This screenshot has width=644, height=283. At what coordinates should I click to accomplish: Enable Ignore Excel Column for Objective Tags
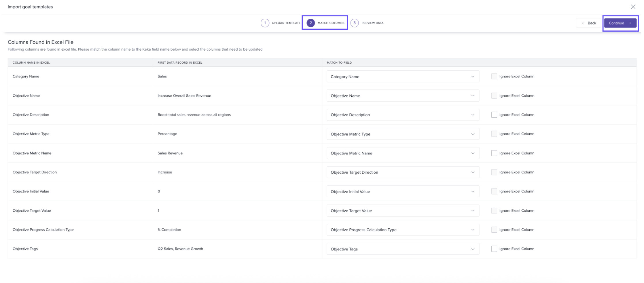click(494, 249)
